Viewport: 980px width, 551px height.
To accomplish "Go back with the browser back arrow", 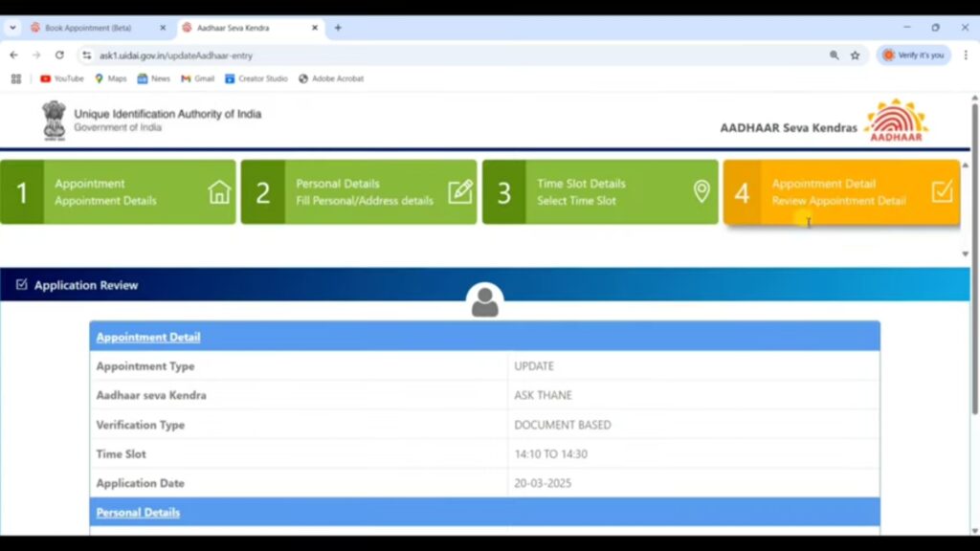I will tap(13, 55).
